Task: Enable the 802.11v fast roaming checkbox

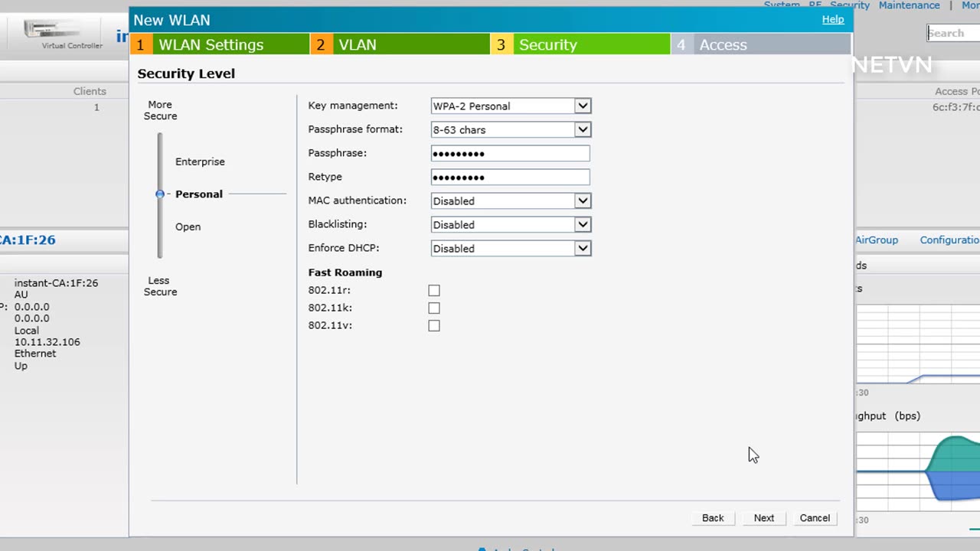Action: pyautogui.click(x=434, y=326)
